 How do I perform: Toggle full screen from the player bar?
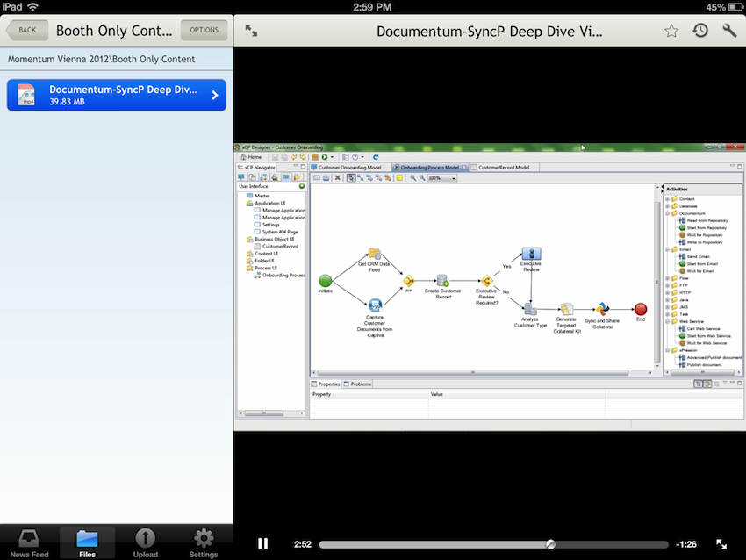click(x=721, y=544)
